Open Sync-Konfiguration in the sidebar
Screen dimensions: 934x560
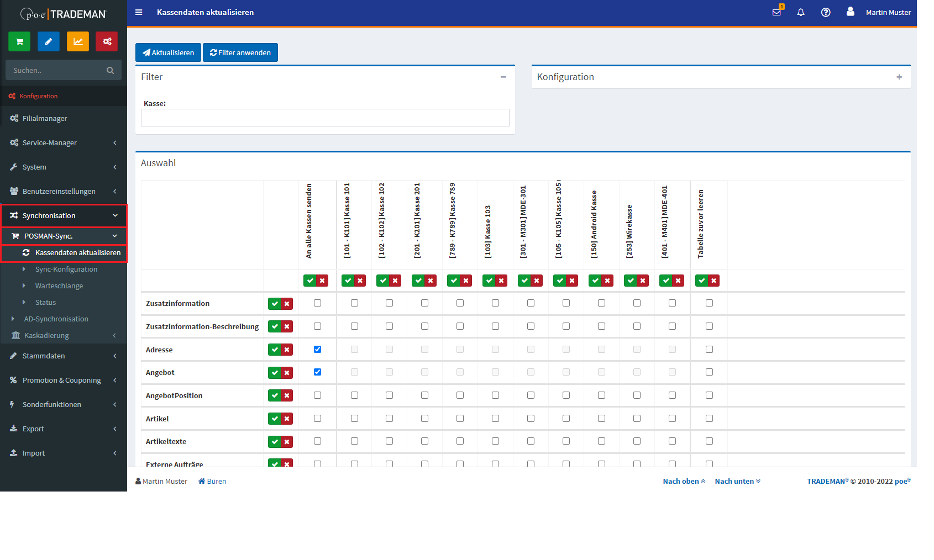pos(66,270)
